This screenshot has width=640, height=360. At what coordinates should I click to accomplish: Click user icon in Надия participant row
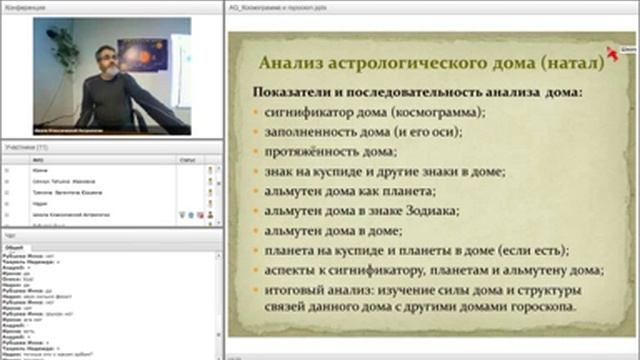click(211, 203)
